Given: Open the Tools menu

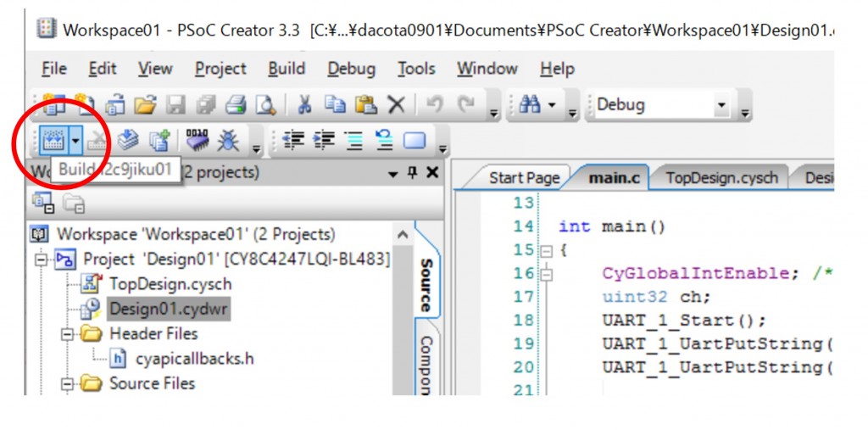Looking at the screenshot, I should tap(415, 69).
